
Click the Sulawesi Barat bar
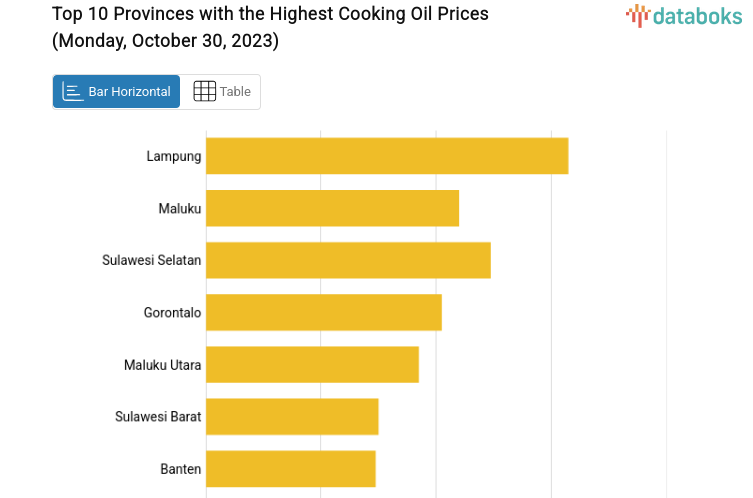[292, 416]
